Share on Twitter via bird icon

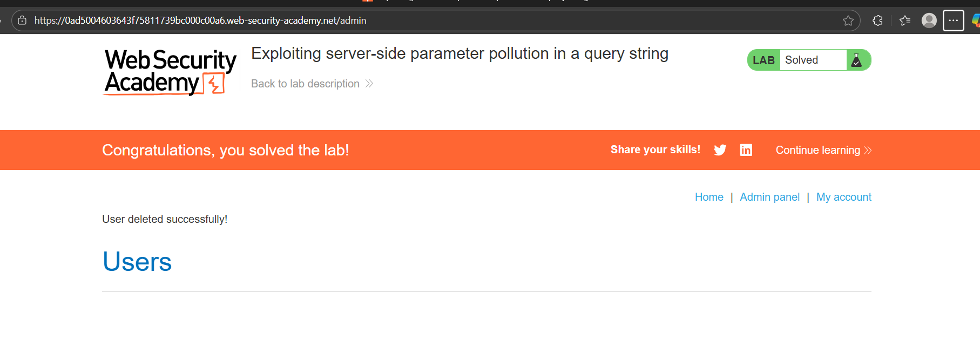[x=720, y=150]
